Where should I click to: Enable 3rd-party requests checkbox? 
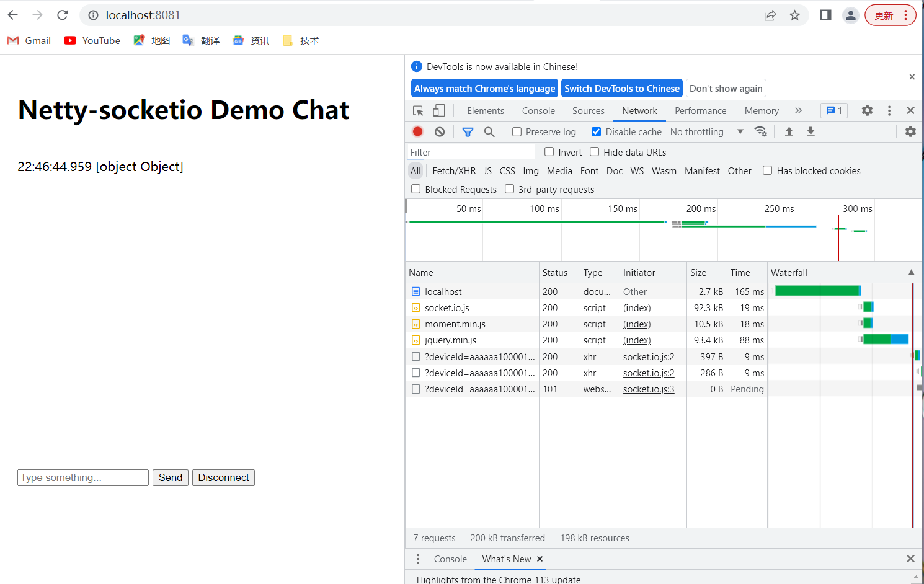(509, 189)
